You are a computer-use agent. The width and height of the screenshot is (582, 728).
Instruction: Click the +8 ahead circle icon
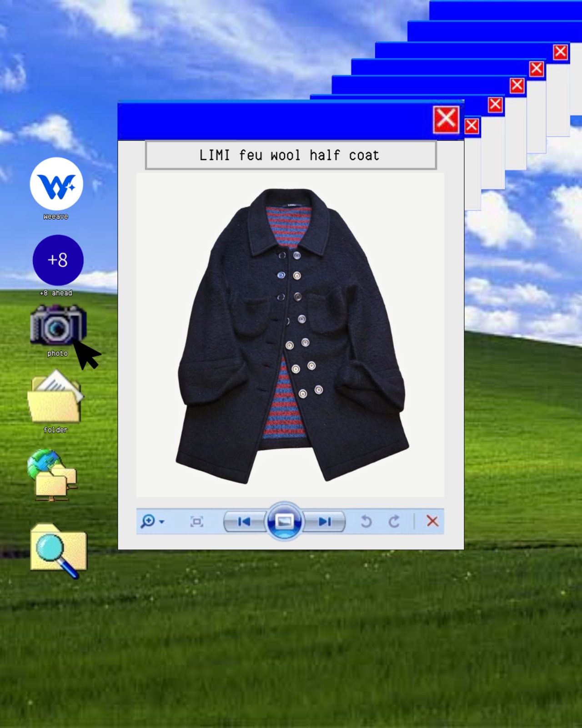[x=58, y=260]
